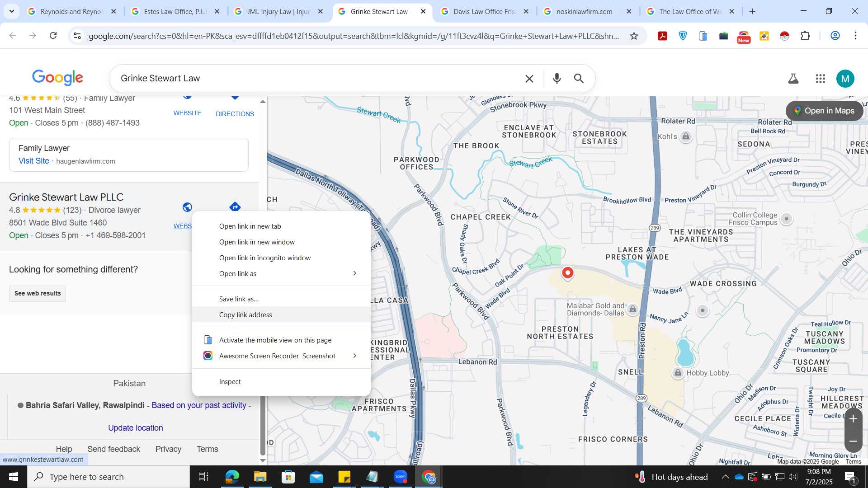Viewport: 868px width, 488px height.
Task: Expand the Open link as submenu
Action: click(x=354, y=273)
